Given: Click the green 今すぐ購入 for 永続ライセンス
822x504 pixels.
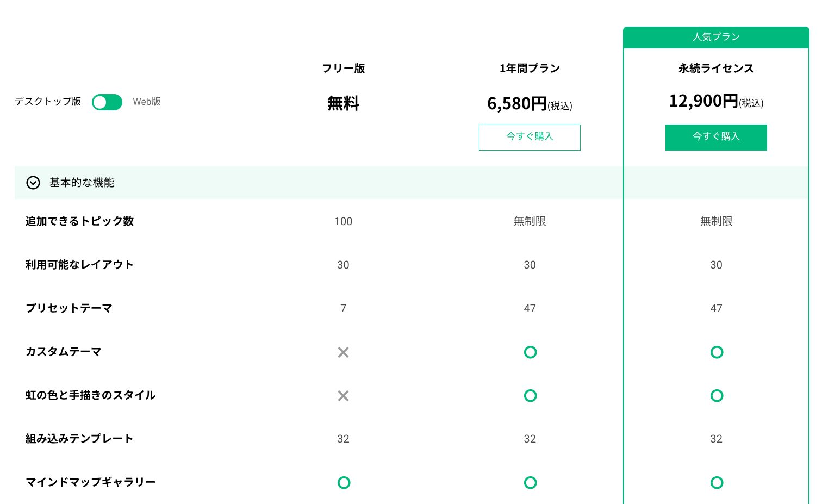Looking at the screenshot, I should pos(716,137).
